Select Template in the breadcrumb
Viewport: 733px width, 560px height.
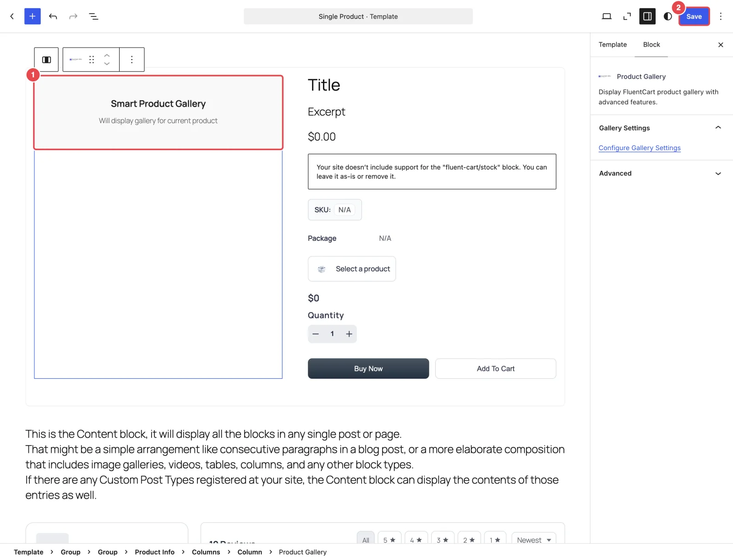pyautogui.click(x=28, y=552)
